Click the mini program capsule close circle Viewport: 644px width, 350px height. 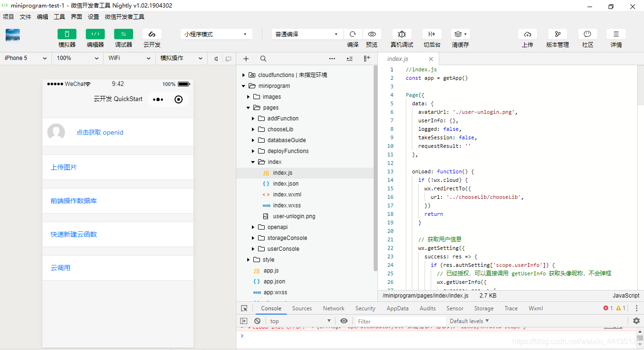[x=178, y=99]
